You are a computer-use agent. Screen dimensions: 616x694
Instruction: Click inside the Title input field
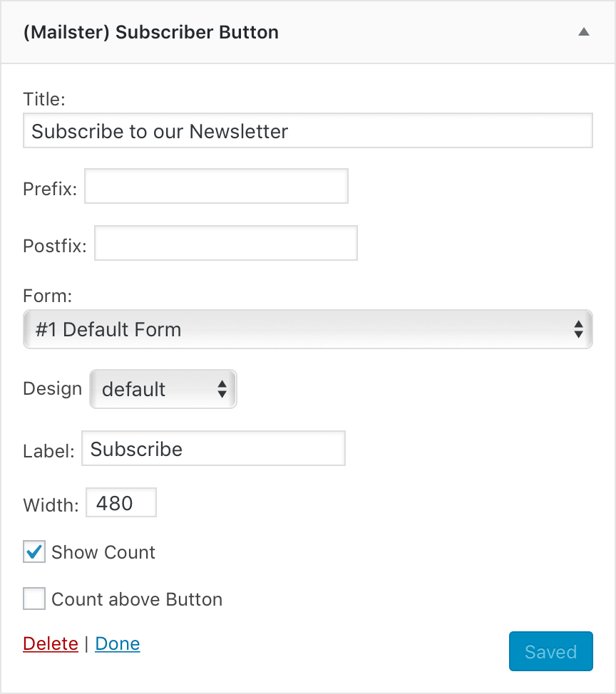coord(307,130)
